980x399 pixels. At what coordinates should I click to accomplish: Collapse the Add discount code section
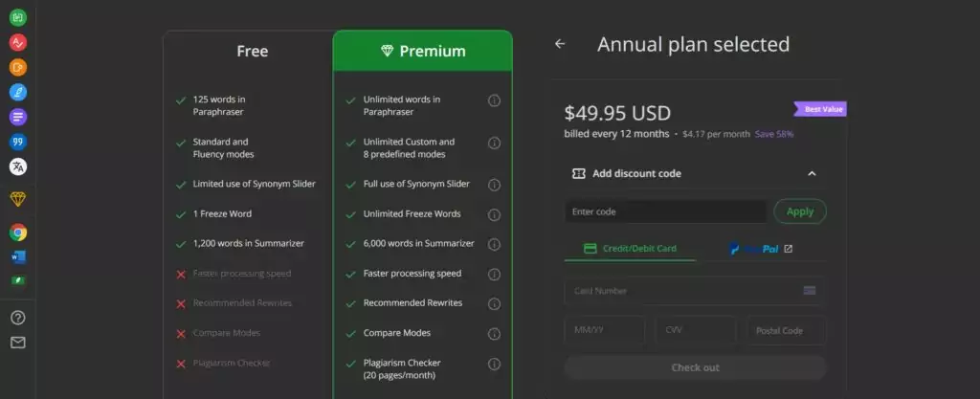(x=812, y=173)
